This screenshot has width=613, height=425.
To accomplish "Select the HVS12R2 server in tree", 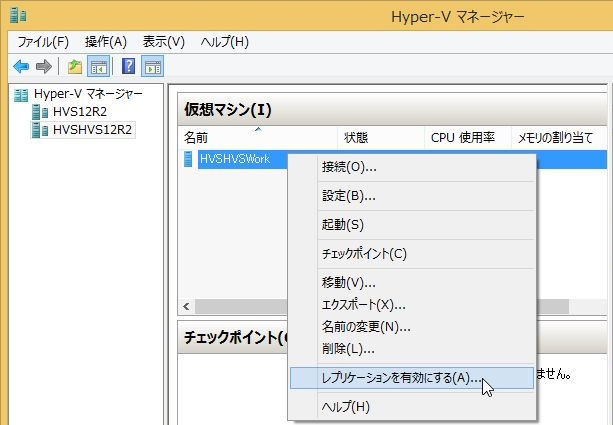I will 80,112.
